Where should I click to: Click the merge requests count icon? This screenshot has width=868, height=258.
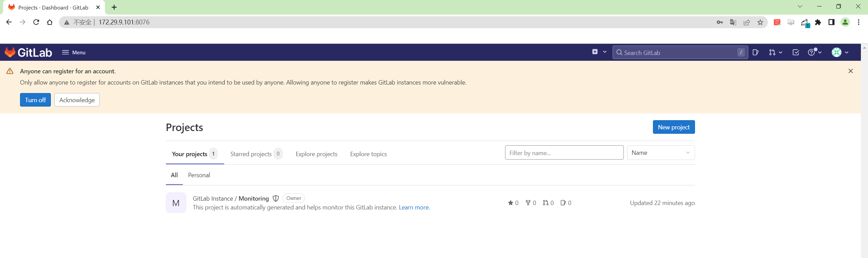(x=545, y=203)
